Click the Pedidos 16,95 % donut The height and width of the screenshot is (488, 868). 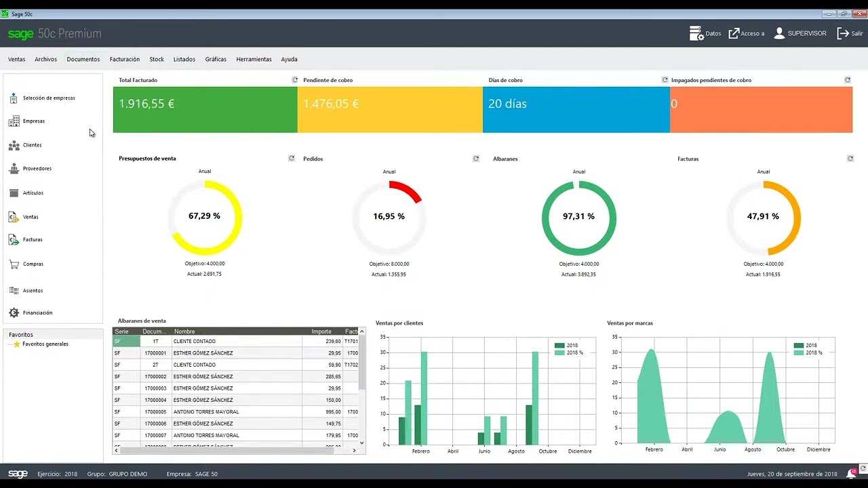click(x=389, y=217)
